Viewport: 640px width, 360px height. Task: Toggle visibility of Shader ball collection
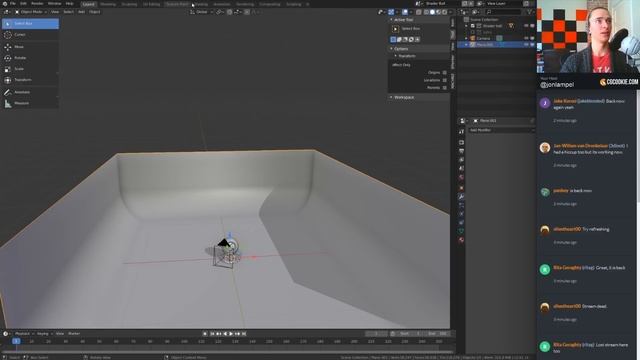(x=526, y=26)
